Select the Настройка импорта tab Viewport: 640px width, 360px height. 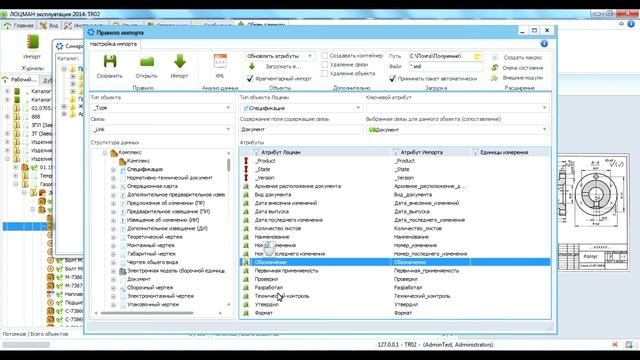pos(113,44)
